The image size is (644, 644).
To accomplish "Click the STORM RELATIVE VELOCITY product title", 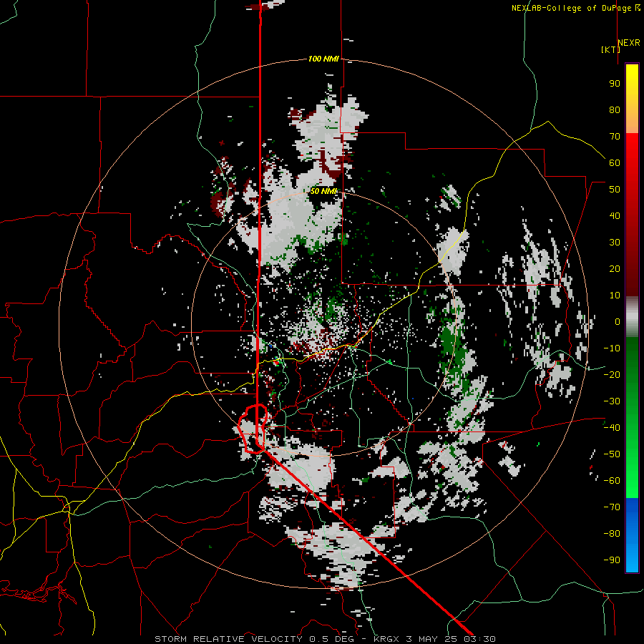I will pos(228,639).
